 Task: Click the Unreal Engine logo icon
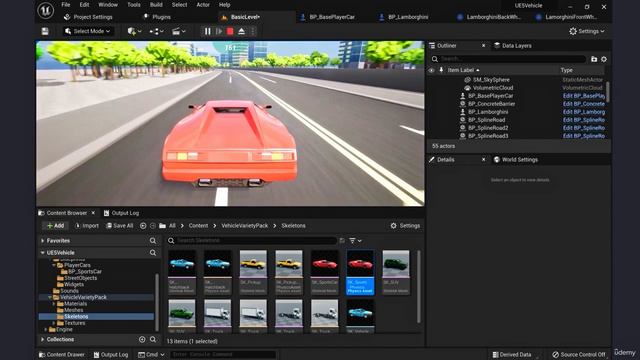click(46, 10)
